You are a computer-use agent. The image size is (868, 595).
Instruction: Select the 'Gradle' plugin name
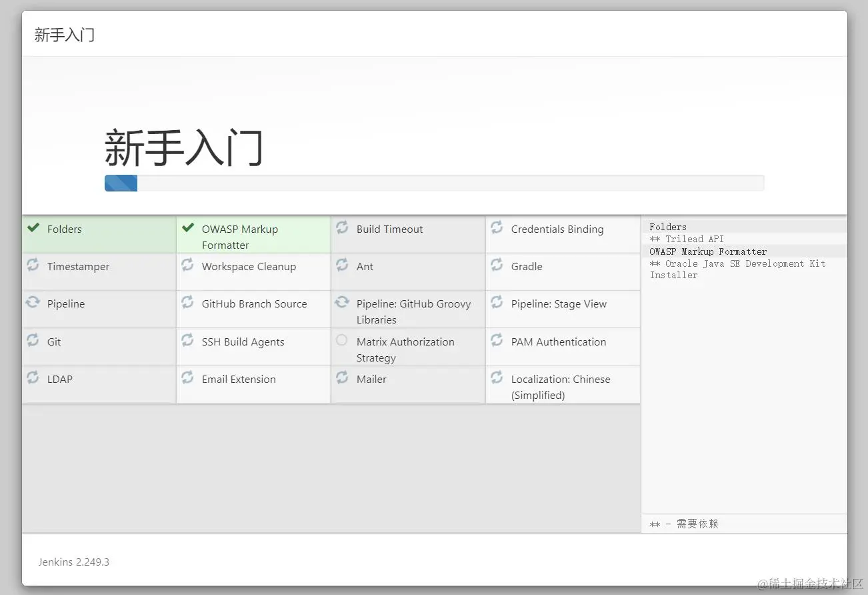[x=527, y=266]
